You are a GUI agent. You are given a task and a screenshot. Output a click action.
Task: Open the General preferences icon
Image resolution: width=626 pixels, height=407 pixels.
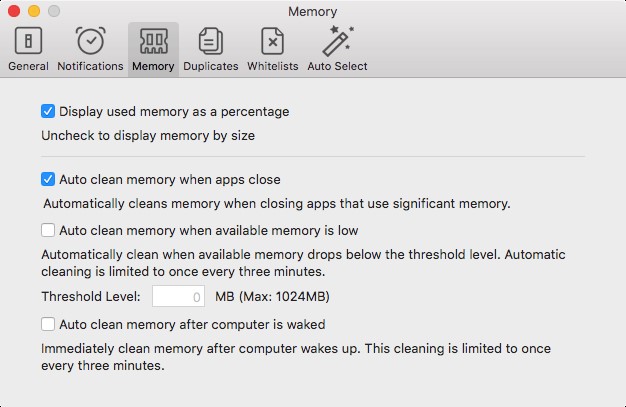click(x=28, y=41)
